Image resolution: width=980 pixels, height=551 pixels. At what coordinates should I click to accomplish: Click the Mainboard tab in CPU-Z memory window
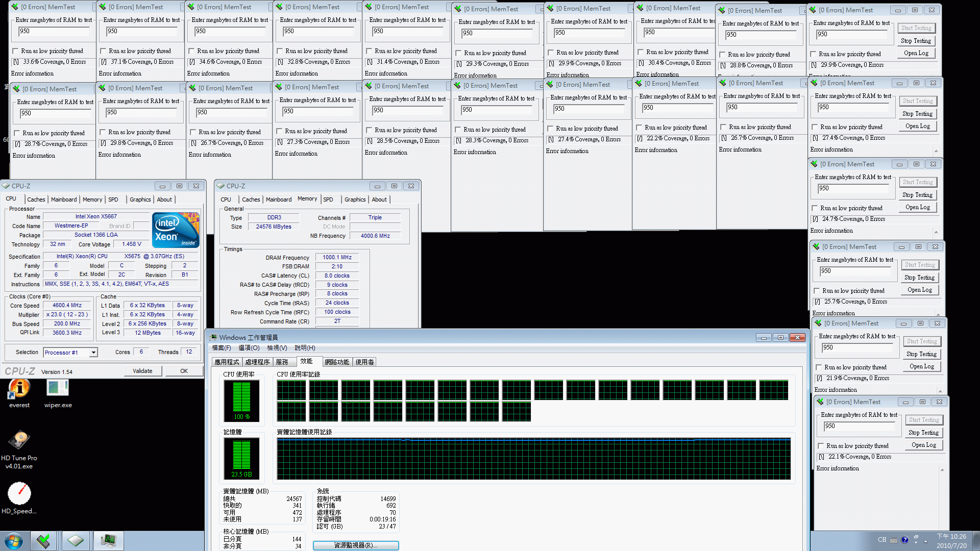coord(279,199)
